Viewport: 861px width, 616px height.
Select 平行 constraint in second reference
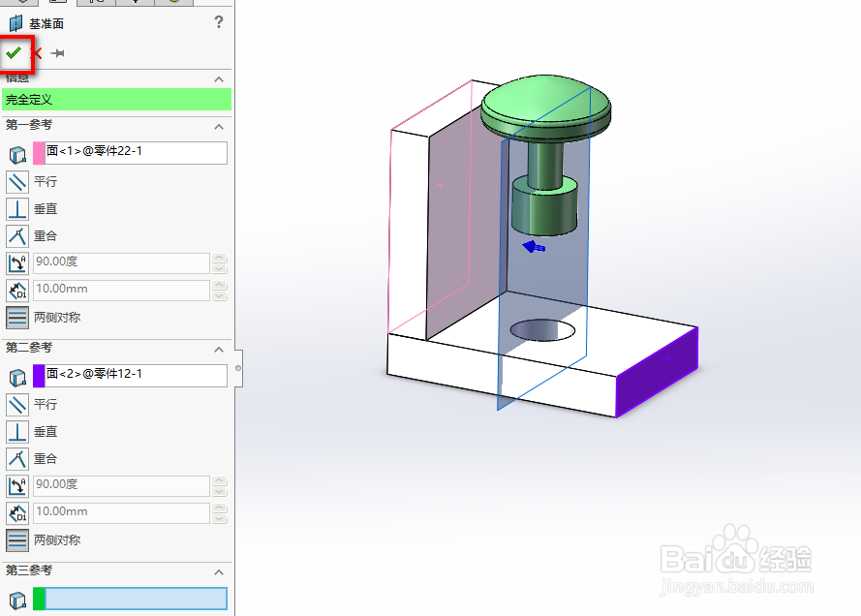point(17,405)
